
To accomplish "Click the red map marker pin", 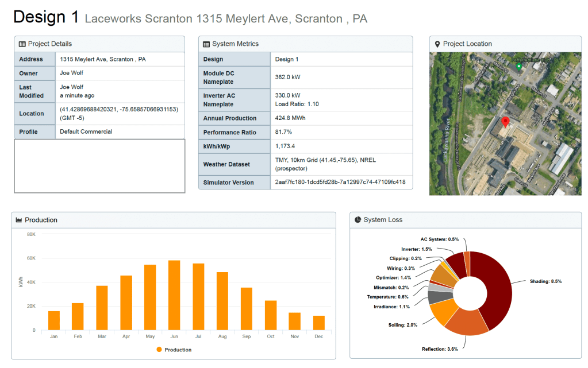I will pos(505,122).
